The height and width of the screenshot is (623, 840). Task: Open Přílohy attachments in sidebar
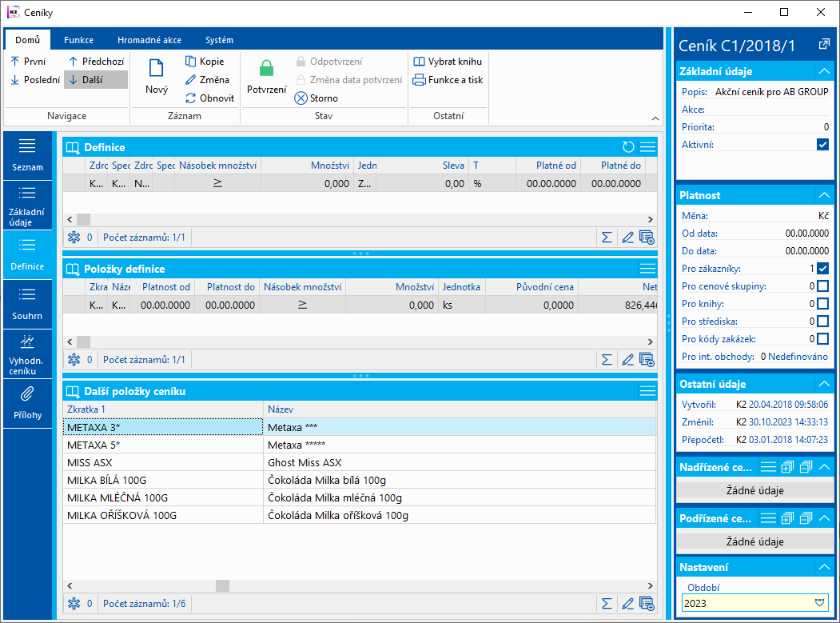click(x=27, y=403)
